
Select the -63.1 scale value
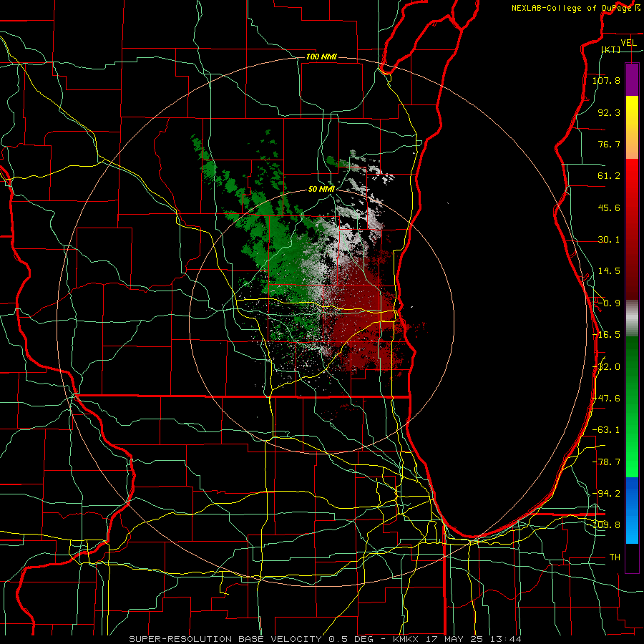[606, 430]
